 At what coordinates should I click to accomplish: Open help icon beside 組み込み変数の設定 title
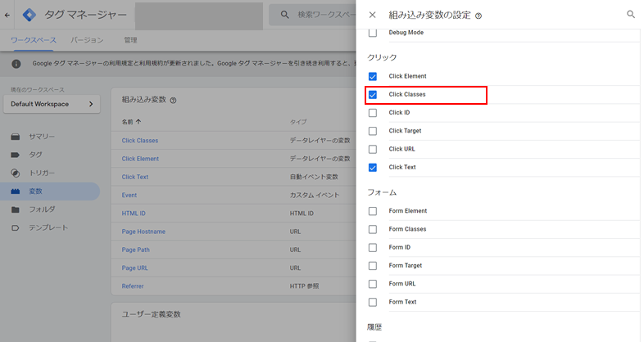tap(478, 16)
